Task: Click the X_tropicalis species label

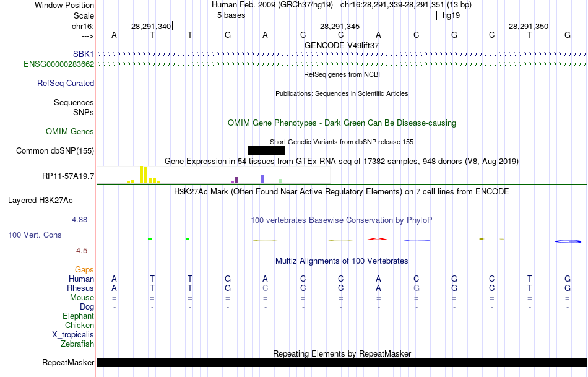Action: pyautogui.click(x=73, y=335)
